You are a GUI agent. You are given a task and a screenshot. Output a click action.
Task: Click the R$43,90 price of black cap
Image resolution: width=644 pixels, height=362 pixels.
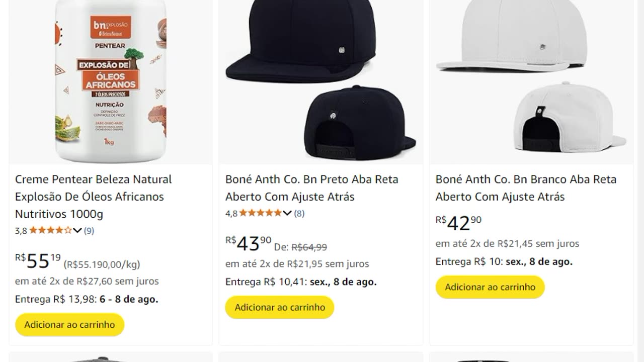[x=248, y=243]
